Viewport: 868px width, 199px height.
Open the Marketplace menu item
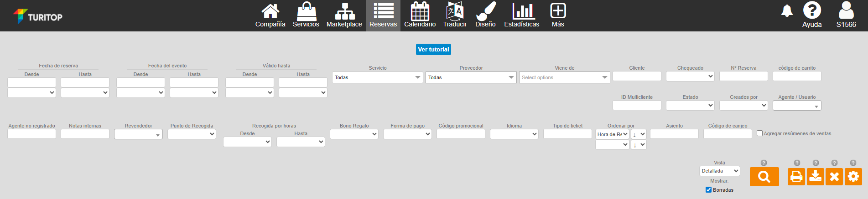point(344,15)
